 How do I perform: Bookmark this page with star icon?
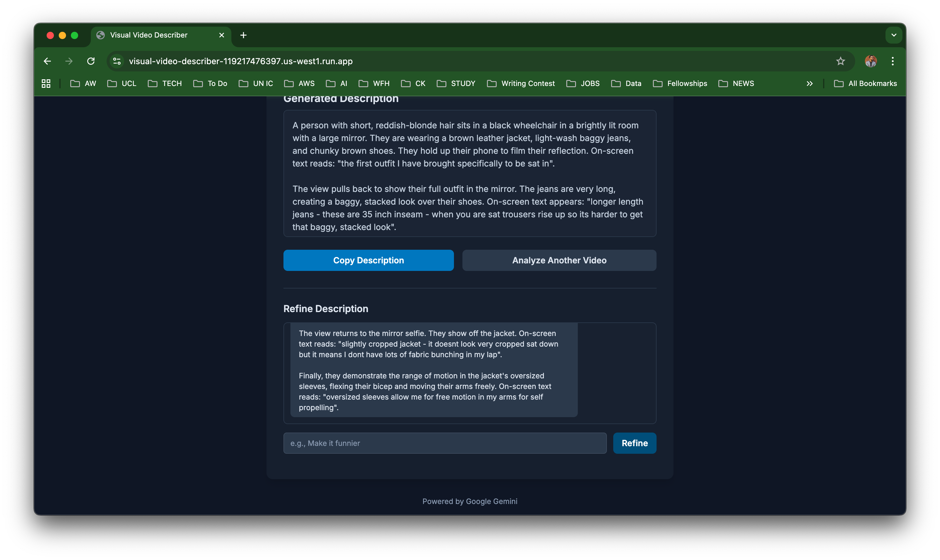pyautogui.click(x=840, y=61)
